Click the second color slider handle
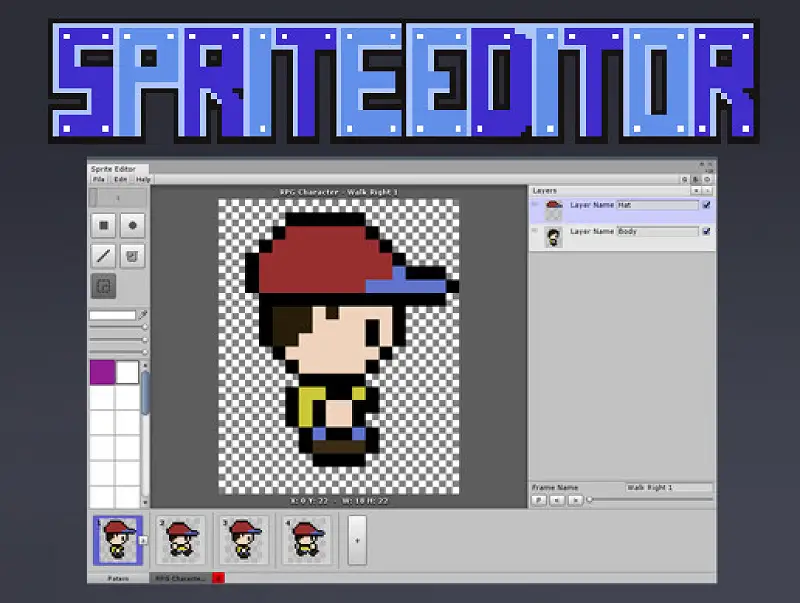Image resolution: width=800 pixels, height=603 pixels. (145, 340)
